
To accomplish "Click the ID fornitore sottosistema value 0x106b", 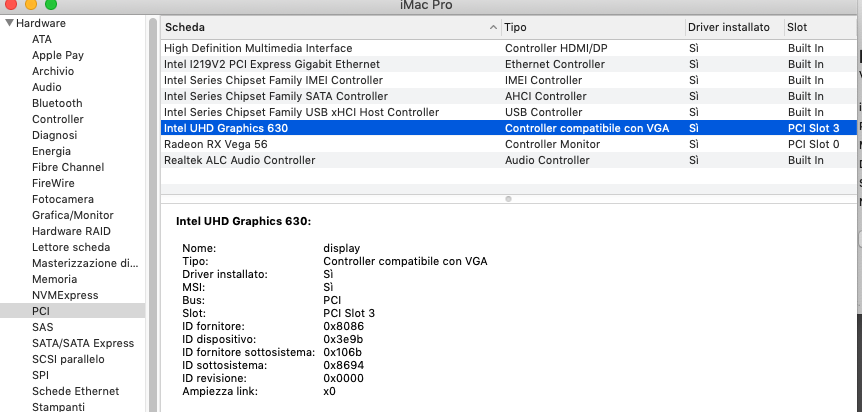I will 342,351.
